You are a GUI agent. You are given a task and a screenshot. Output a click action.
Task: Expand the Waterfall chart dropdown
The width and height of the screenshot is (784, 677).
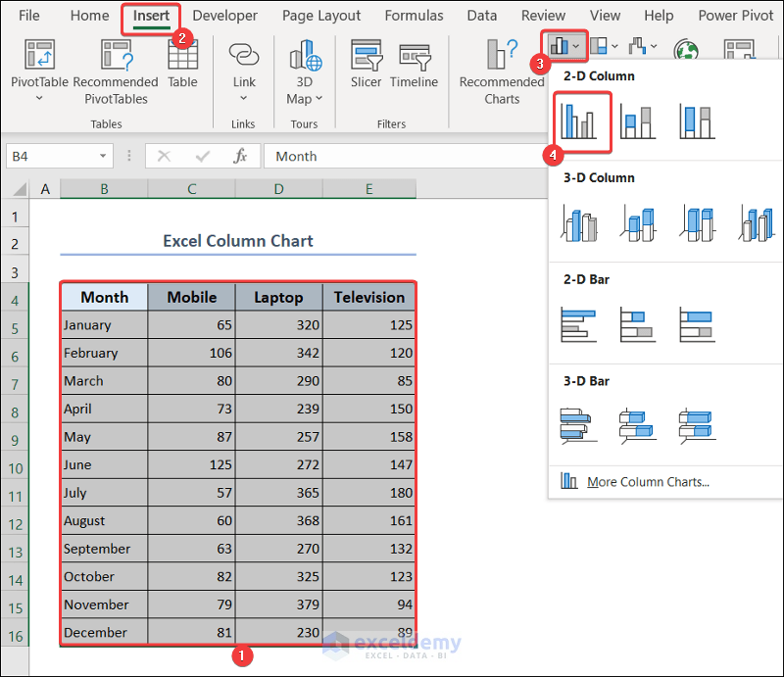pos(654,46)
